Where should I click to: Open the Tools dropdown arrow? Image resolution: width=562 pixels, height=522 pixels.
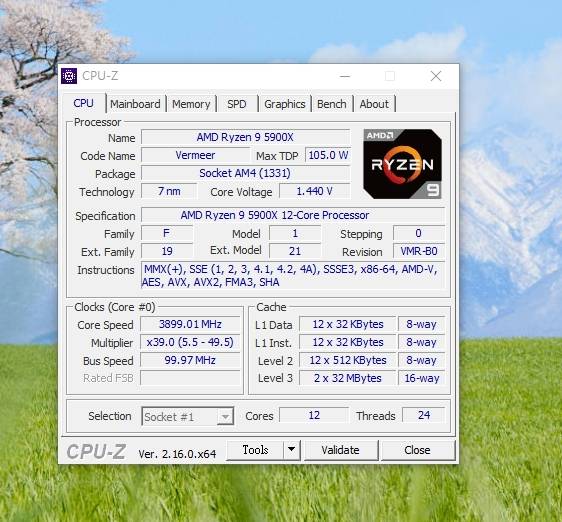[x=292, y=450]
